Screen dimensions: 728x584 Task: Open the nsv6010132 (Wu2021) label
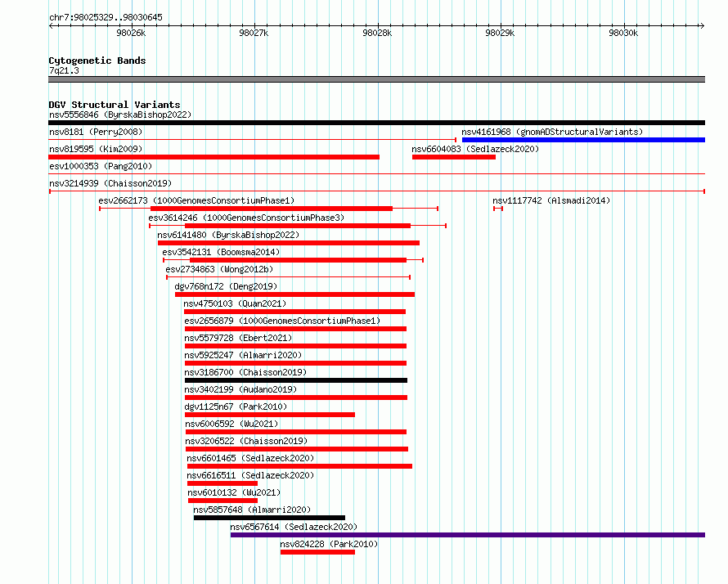234,492
